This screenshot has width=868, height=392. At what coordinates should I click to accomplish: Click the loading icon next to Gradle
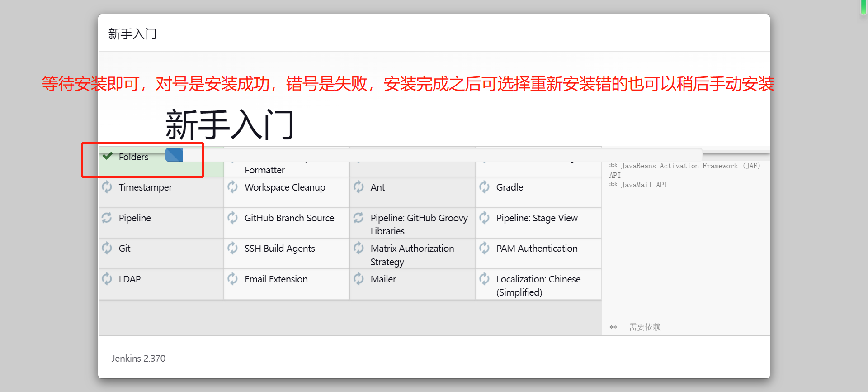485,187
